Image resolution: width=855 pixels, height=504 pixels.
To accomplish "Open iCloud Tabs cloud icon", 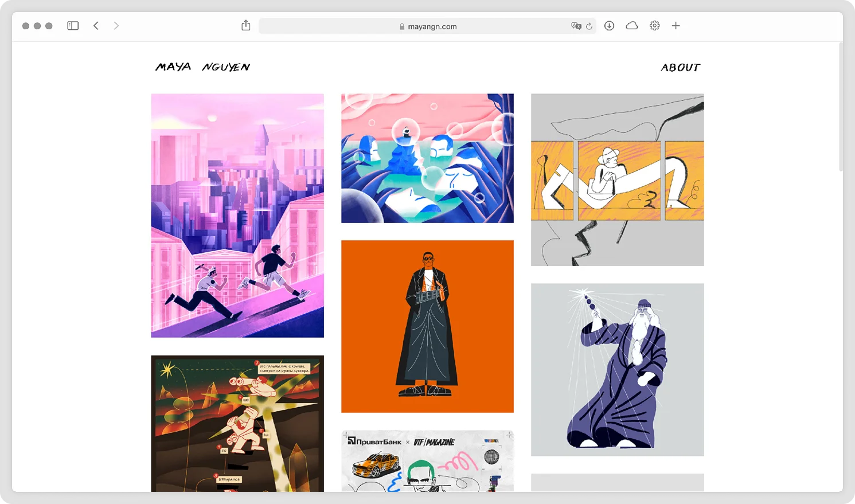I will click(632, 26).
